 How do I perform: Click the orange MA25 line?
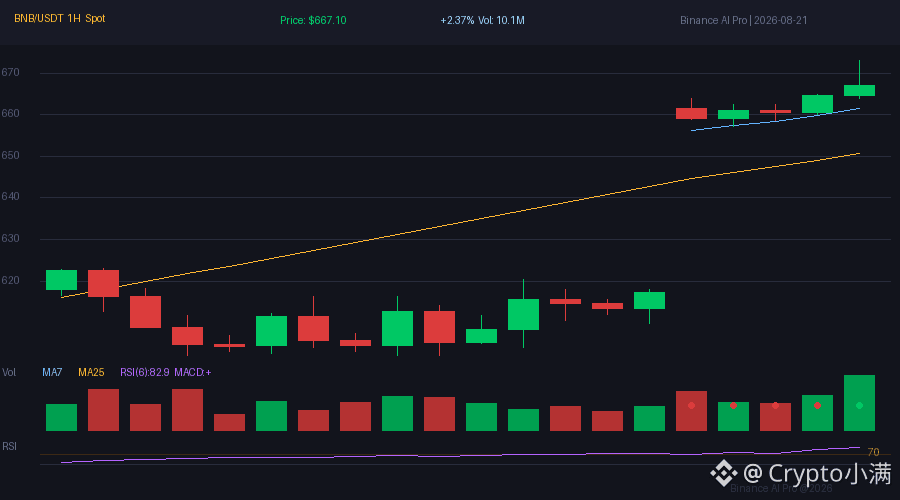click(459, 223)
